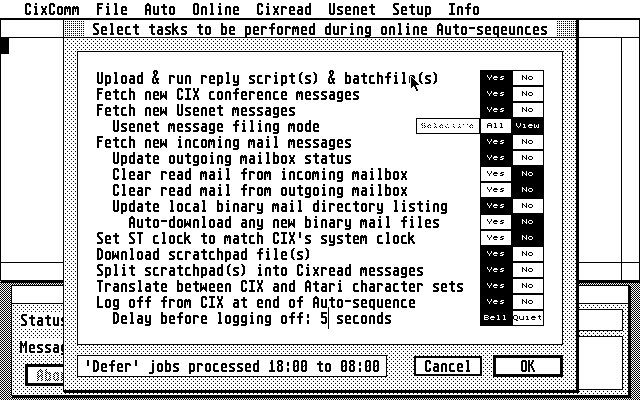Image resolution: width=640 pixels, height=400 pixels.
Task: Disable Update outgoing mailbox status with No
Action: click(x=527, y=158)
